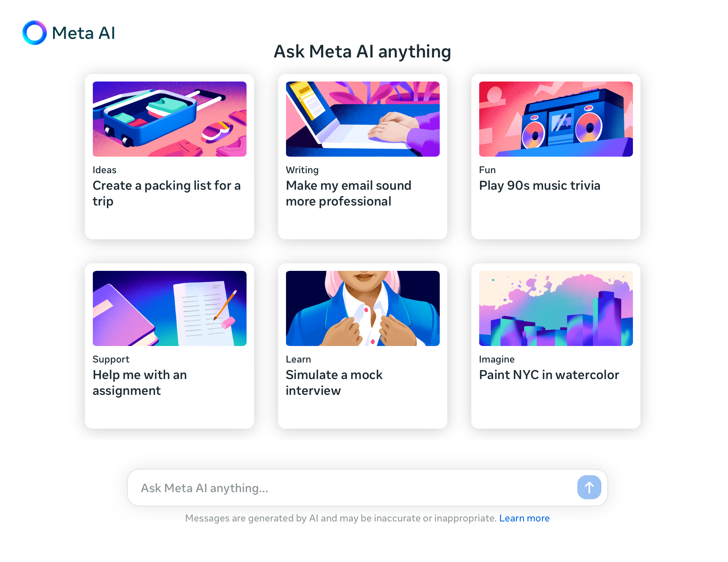
Task: Click the 'Ideas' category label
Action: (x=104, y=170)
